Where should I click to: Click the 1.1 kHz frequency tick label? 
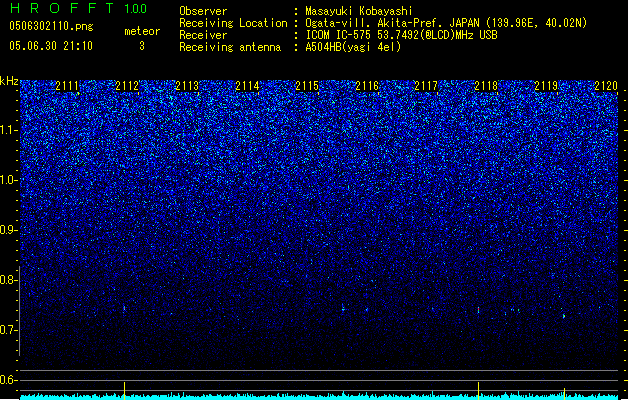click(9, 130)
